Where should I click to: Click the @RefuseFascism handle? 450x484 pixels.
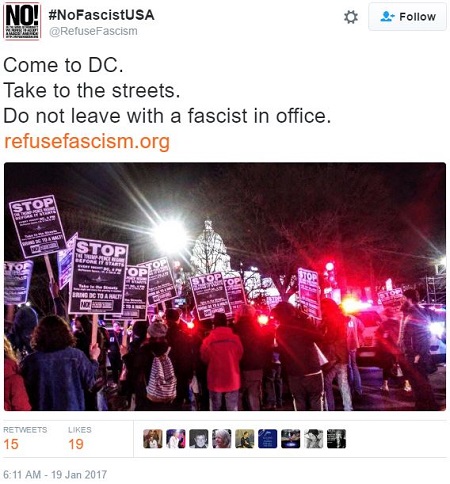click(93, 31)
